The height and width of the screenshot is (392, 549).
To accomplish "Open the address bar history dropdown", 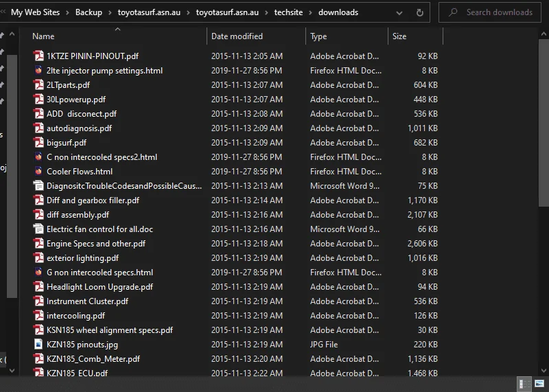I will [x=399, y=13].
